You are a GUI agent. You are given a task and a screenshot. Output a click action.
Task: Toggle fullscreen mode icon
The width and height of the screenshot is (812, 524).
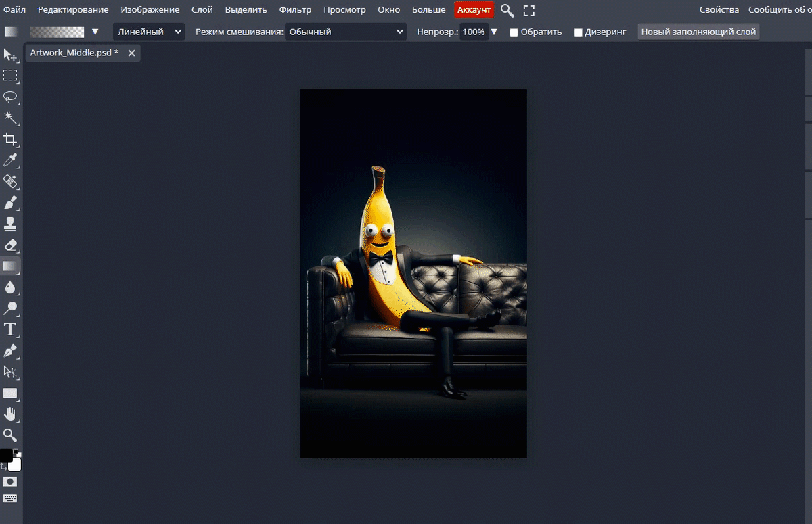click(529, 10)
